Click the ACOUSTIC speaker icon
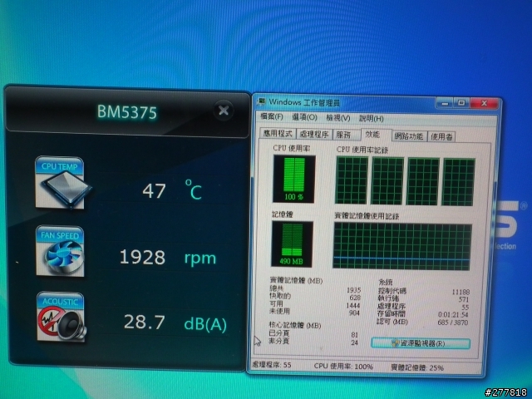 (x=61, y=317)
